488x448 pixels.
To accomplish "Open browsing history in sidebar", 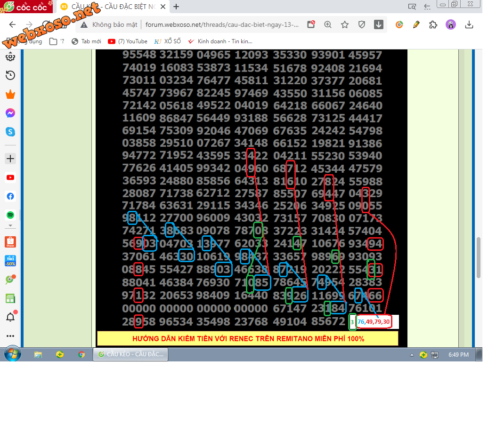I will (x=10, y=76).
